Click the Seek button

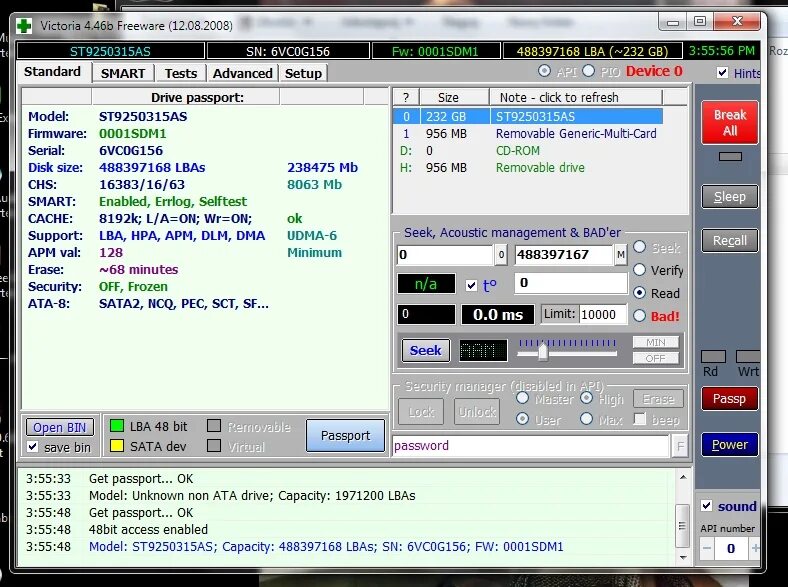(x=426, y=350)
